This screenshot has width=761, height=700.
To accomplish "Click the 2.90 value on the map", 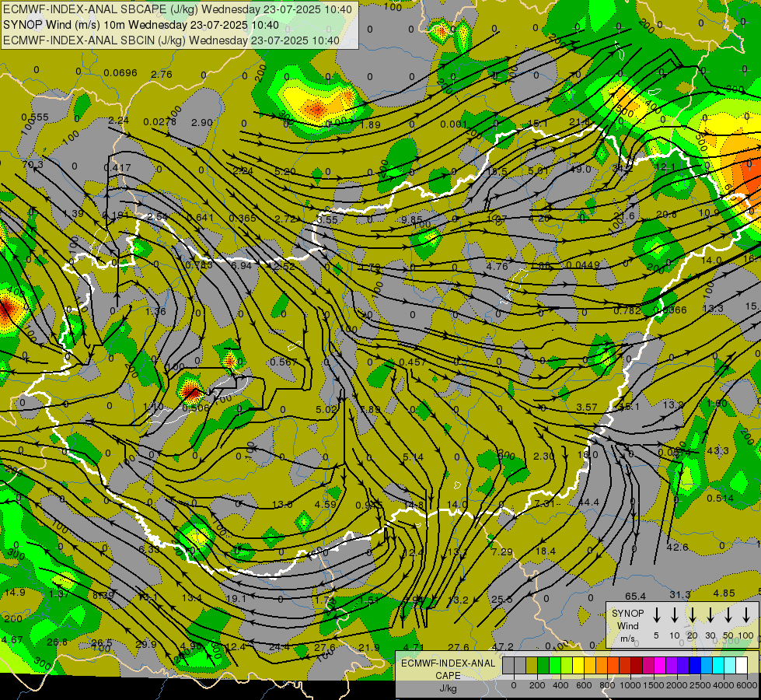I will click(x=202, y=122).
